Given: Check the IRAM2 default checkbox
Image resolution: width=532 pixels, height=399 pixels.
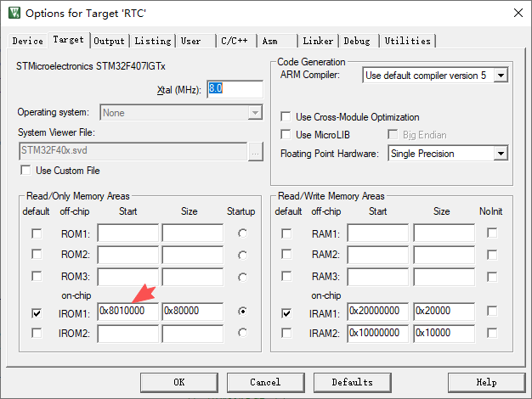Looking at the screenshot, I should tap(286, 333).
